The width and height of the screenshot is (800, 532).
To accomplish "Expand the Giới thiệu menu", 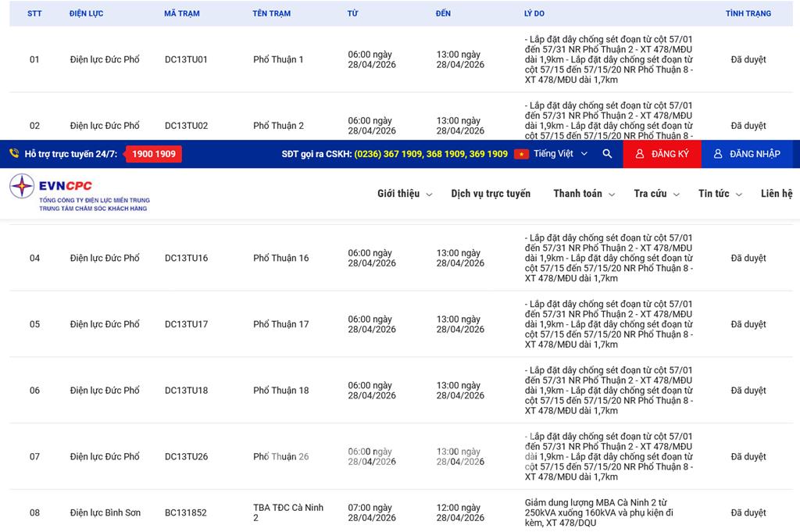I will pyautogui.click(x=404, y=194).
